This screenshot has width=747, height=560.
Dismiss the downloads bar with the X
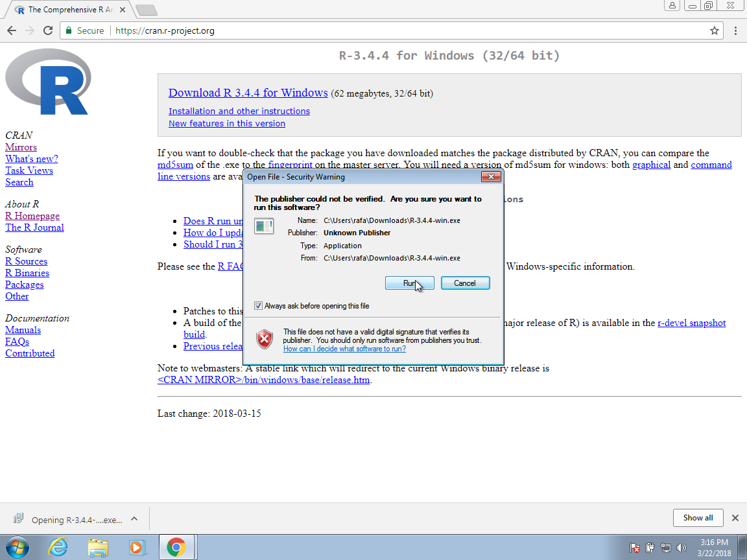pos(735,518)
